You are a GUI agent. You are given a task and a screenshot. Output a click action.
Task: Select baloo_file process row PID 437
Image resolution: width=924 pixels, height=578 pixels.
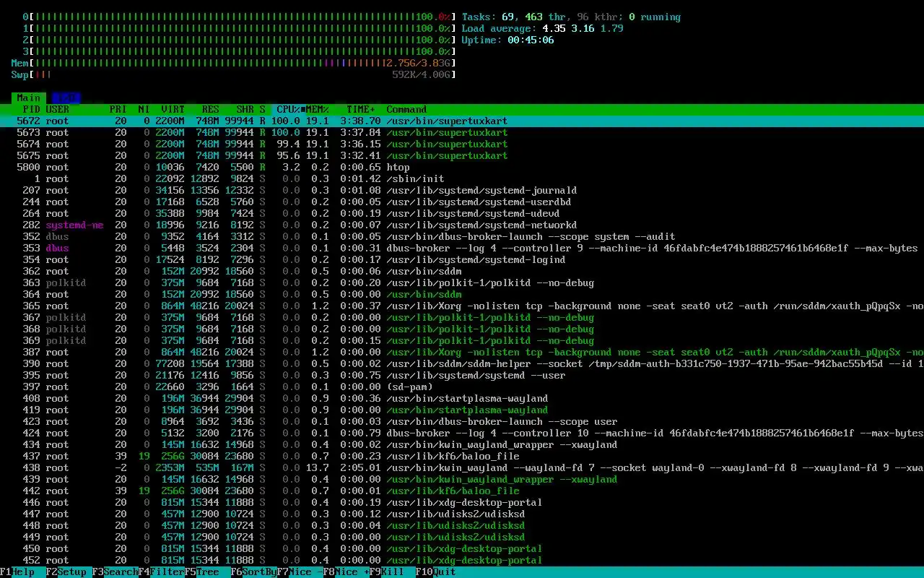coord(462,456)
